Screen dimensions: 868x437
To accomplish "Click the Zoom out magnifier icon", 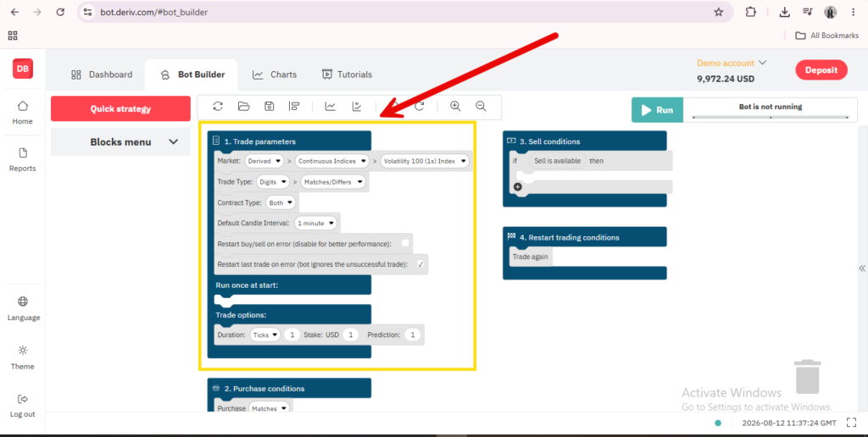I will (x=481, y=106).
